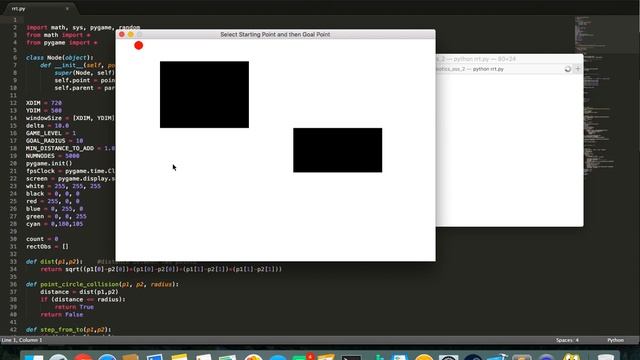640x360 pixels.
Task: Click the Sublime Text minimap
Action: (597, 98)
